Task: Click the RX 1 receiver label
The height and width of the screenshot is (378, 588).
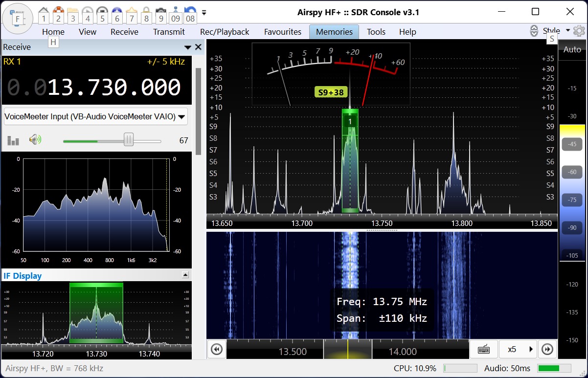Action: [12, 62]
